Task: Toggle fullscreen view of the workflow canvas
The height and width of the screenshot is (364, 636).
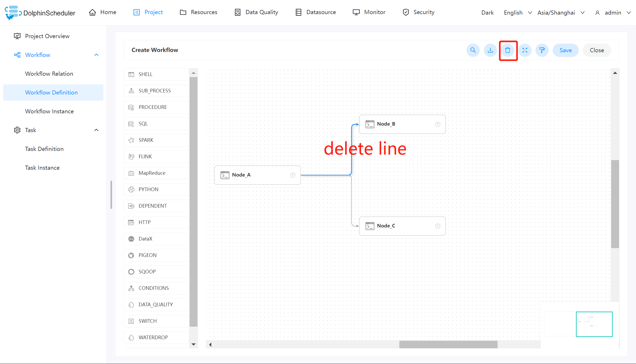Action: (525, 50)
